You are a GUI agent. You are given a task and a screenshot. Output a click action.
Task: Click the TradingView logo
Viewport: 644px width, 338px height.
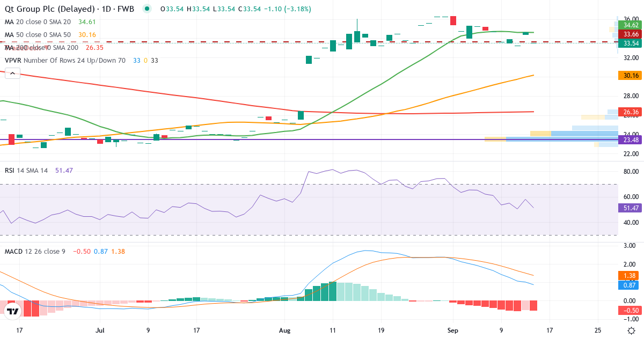click(x=13, y=311)
